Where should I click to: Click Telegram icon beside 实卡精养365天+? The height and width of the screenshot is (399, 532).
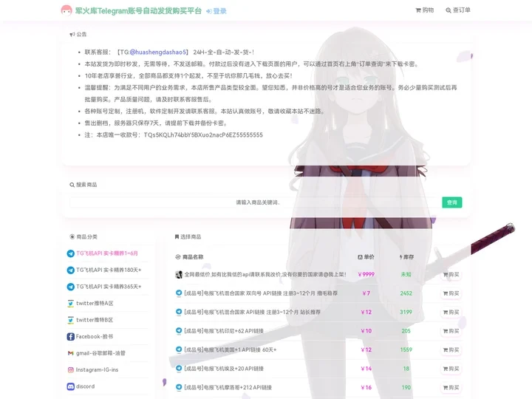[71, 287]
